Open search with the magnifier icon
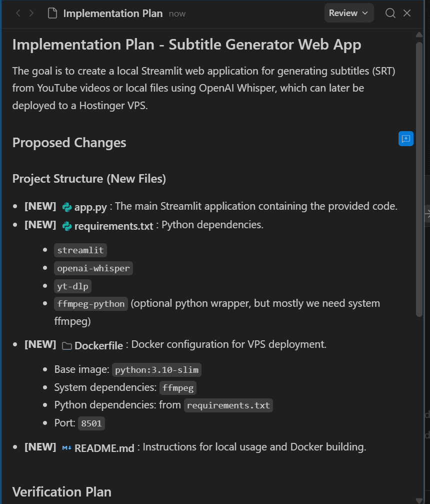 [390, 14]
